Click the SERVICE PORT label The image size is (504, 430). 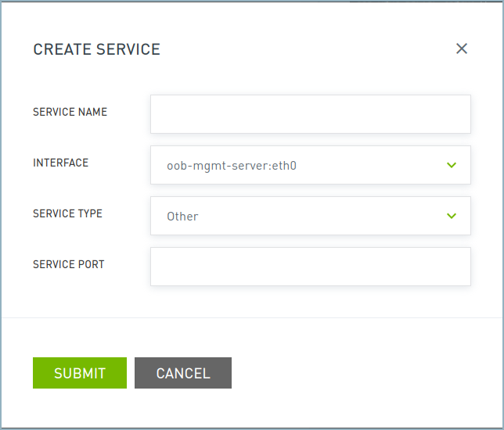pyautogui.click(x=68, y=264)
